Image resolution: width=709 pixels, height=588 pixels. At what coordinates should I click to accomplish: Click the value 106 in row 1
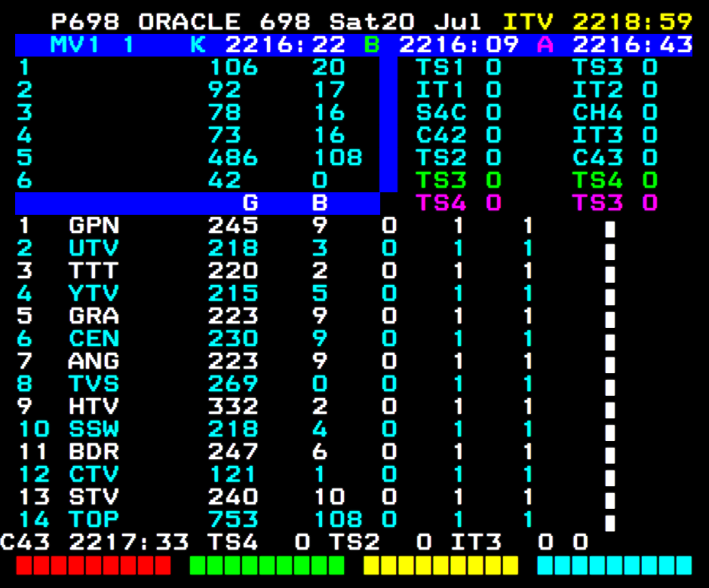[x=233, y=67]
